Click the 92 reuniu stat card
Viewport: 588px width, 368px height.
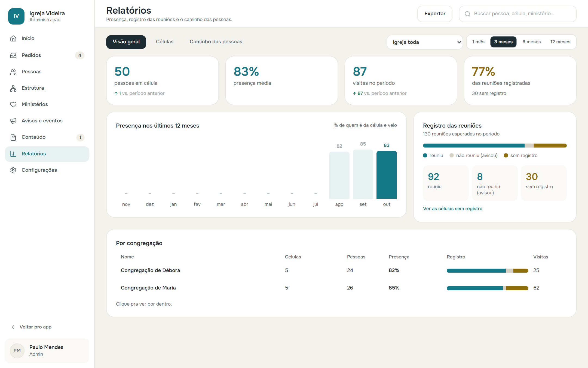pyautogui.click(x=446, y=183)
